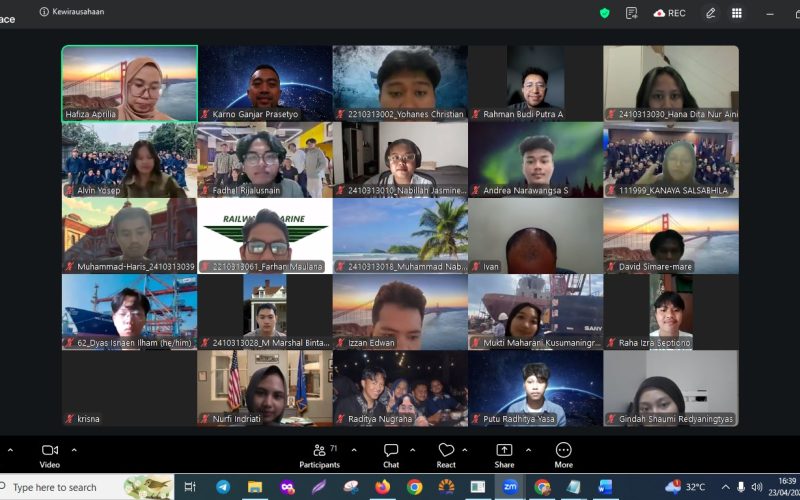
Task: Select Hafiza Aprilia's video tile
Action: 129,83
